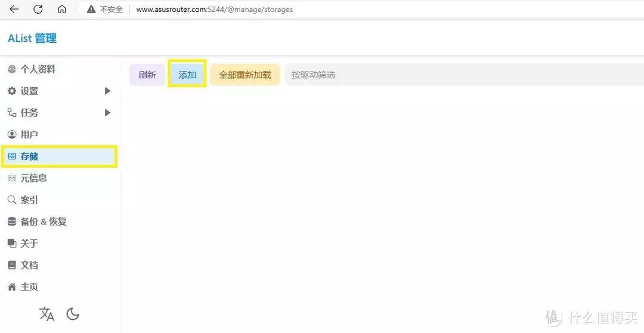Expand the 任务 submenu arrow
644x333 pixels.
[107, 113]
